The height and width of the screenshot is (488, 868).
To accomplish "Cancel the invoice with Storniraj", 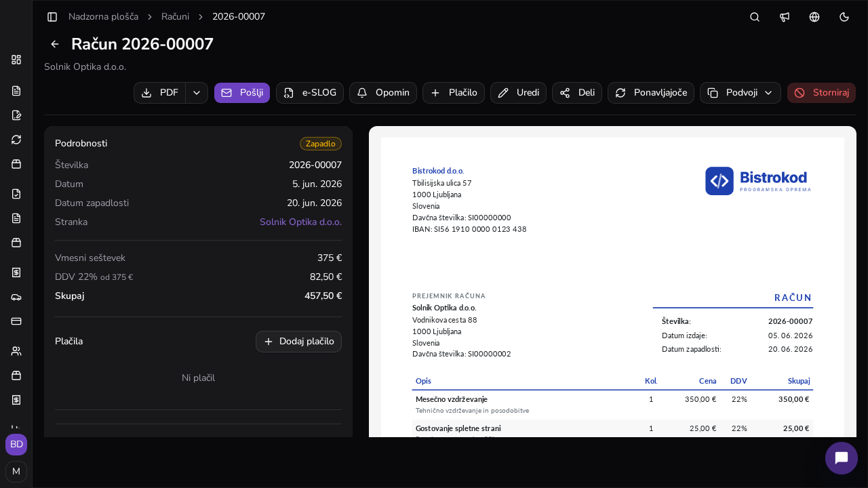I will pos(822,93).
